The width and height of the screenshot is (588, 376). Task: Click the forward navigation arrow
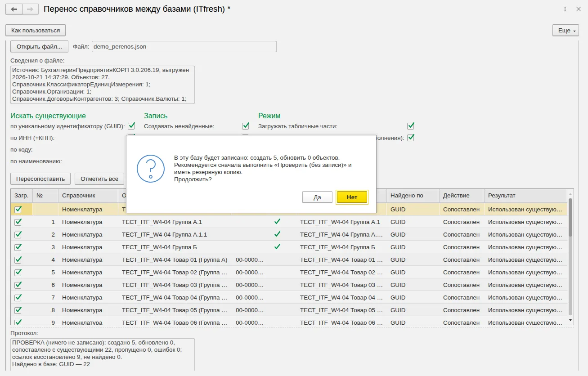click(30, 9)
